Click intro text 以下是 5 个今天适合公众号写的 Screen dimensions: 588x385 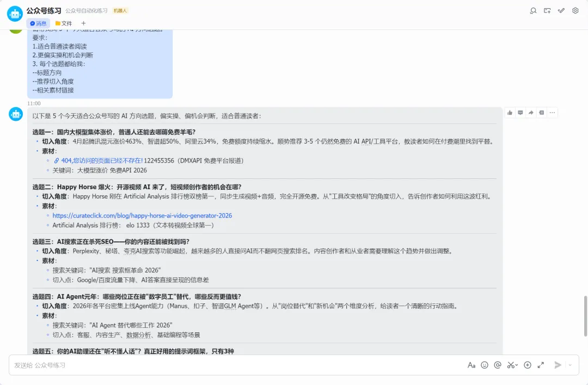pos(146,116)
